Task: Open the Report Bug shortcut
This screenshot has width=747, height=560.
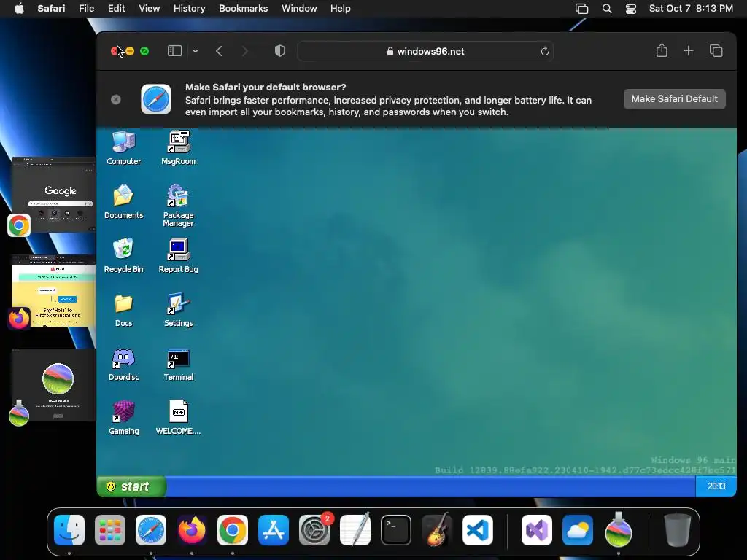Action: click(x=178, y=255)
